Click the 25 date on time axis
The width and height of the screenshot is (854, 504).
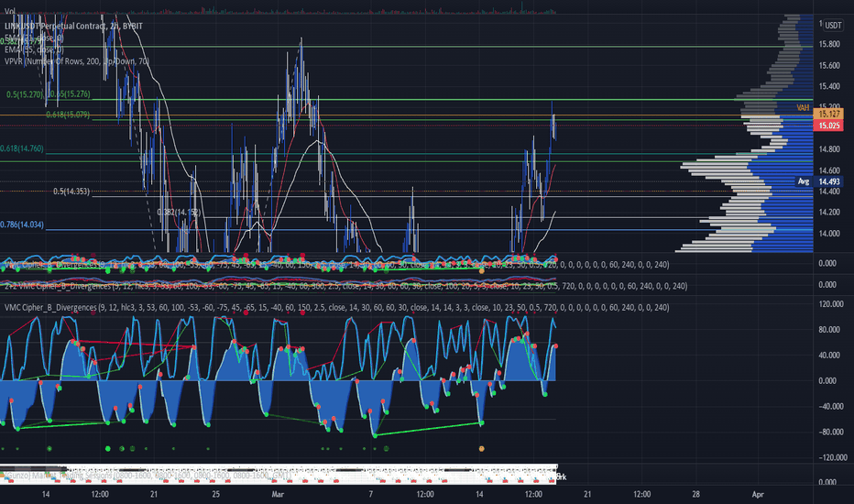coord(216,494)
